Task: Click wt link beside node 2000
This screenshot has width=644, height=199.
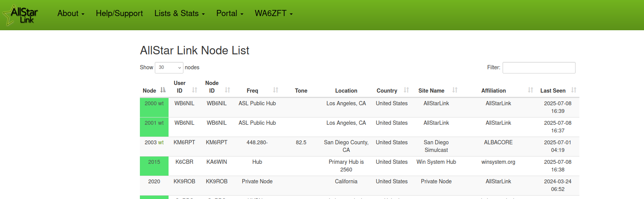Action: pos(161,103)
